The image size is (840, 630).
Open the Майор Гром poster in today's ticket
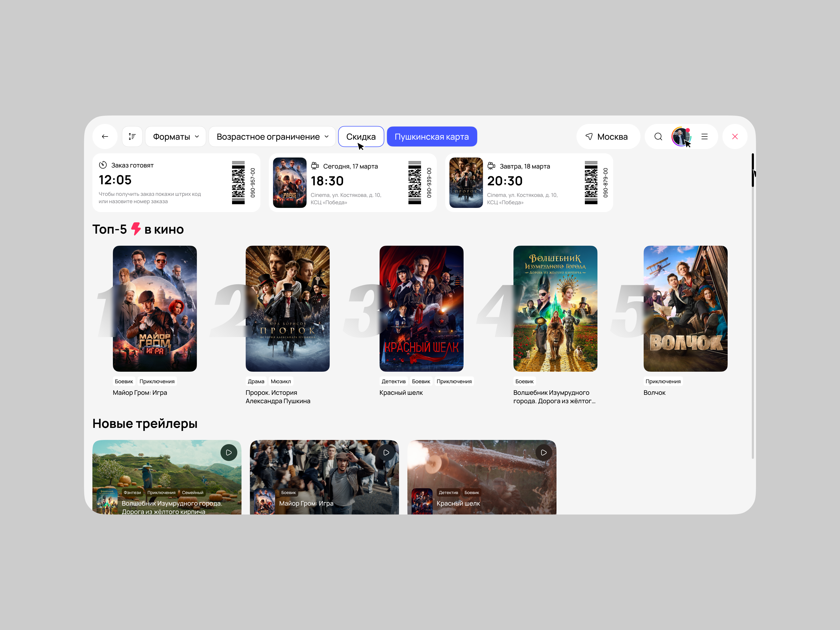(x=289, y=183)
